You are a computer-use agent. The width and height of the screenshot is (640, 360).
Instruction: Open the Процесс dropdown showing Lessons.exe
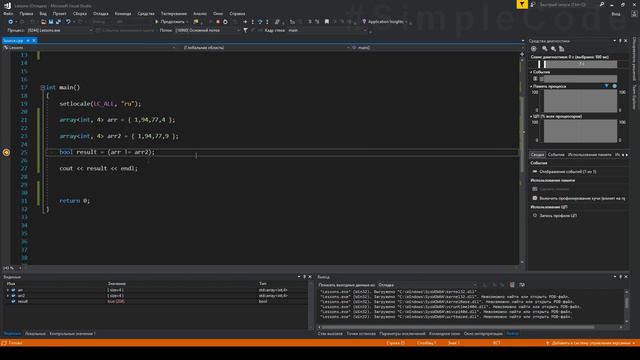tap(60, 30)
